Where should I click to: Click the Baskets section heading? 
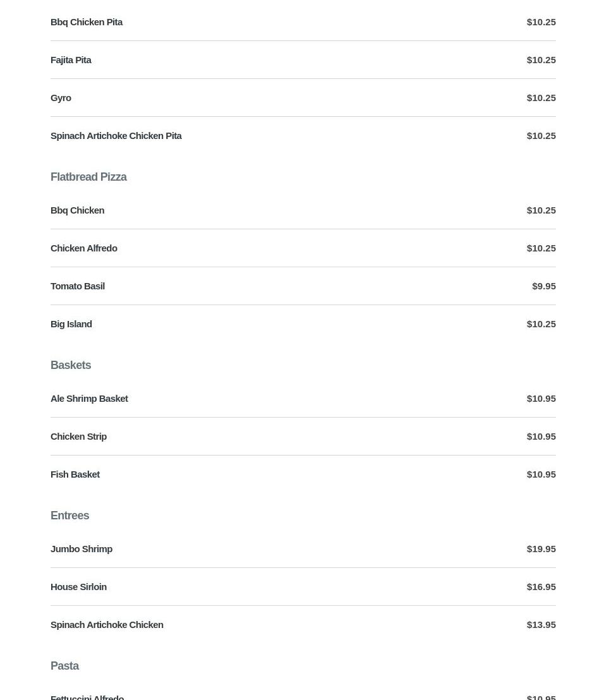coord(71,365)
